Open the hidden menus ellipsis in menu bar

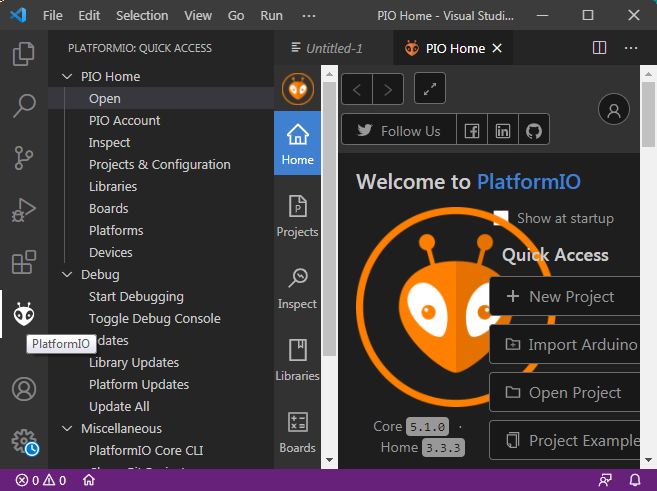click(x=309, y=16)
